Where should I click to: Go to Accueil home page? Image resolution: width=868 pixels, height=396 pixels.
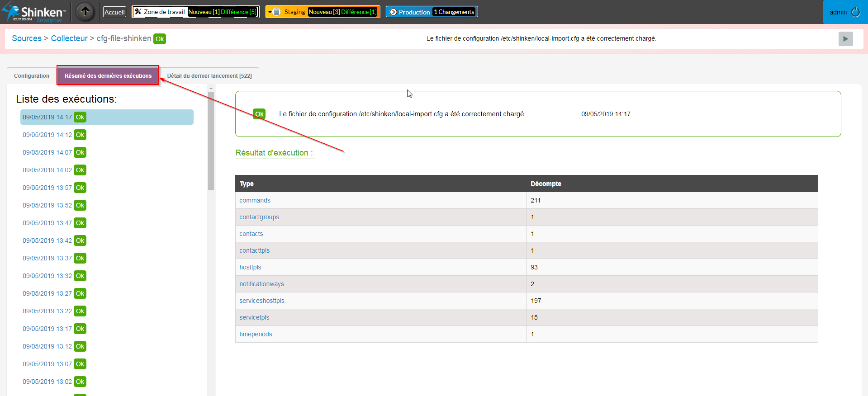tap(114, 12)
